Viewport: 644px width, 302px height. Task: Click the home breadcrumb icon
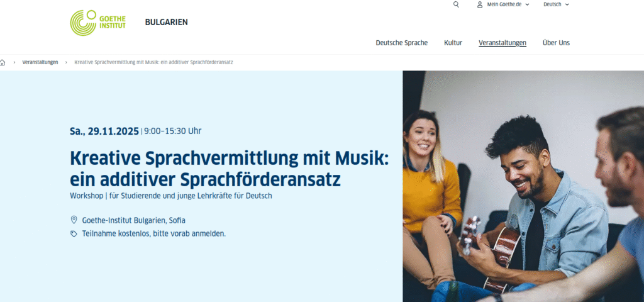[x=3, y=62]
